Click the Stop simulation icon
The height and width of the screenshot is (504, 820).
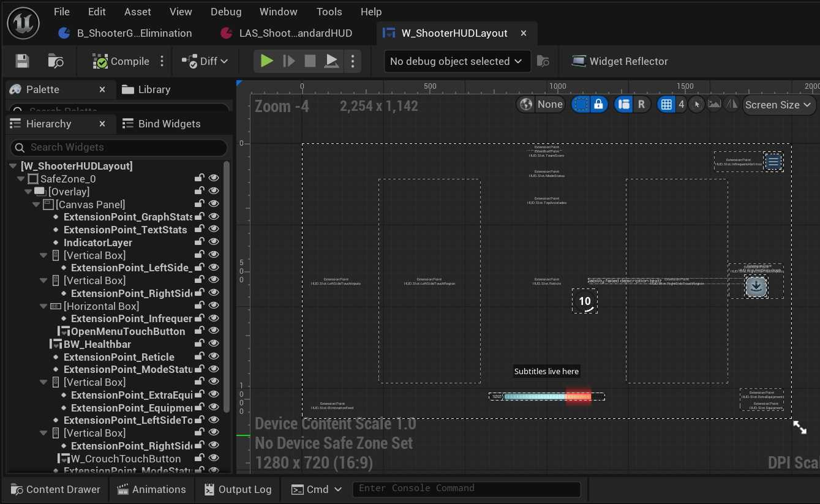(x=310, y=61)
